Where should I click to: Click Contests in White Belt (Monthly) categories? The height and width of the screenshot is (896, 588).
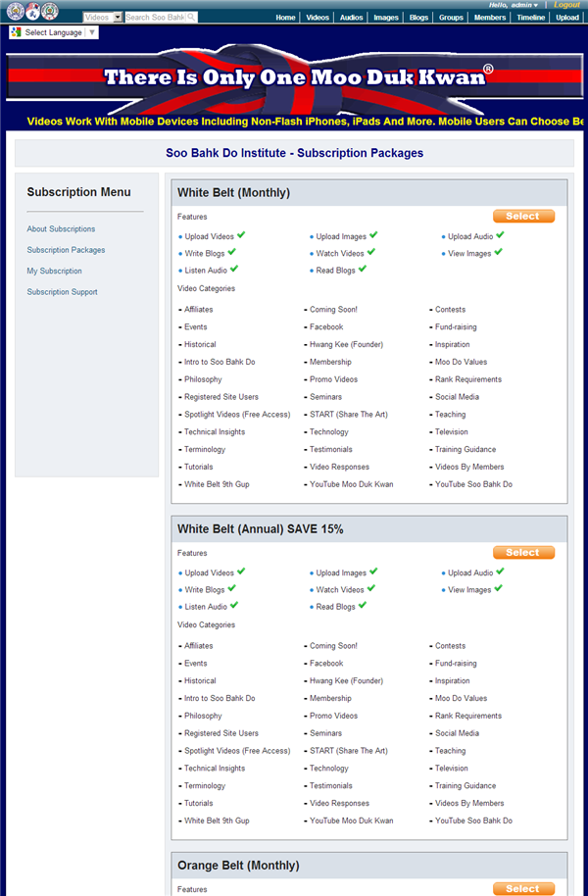coord(450,309)
